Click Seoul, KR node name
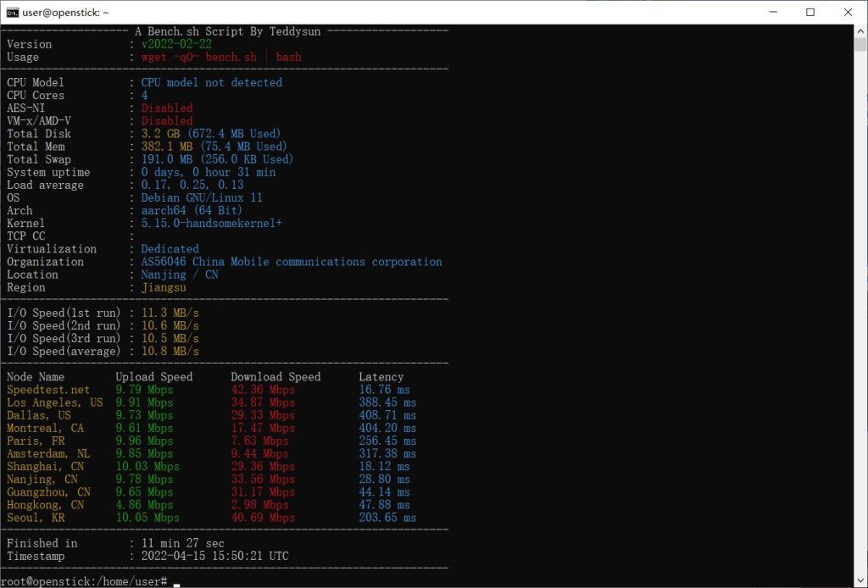Image resolution: width=868 pixels, height=588 pixels. pos(36,517)
